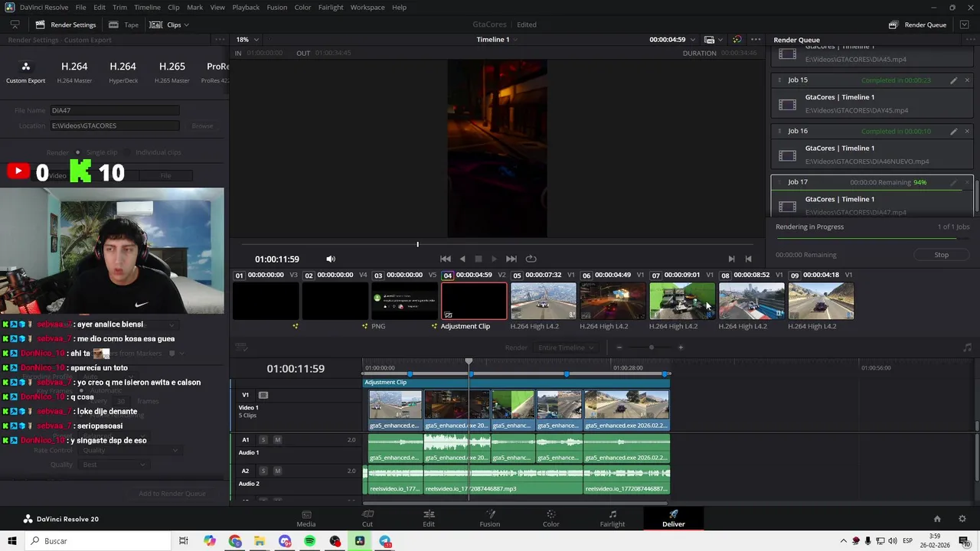Zoom in the timeline with plus icon
The width and height of the screenshot is (980, 551).
click(x=681, y=347)
